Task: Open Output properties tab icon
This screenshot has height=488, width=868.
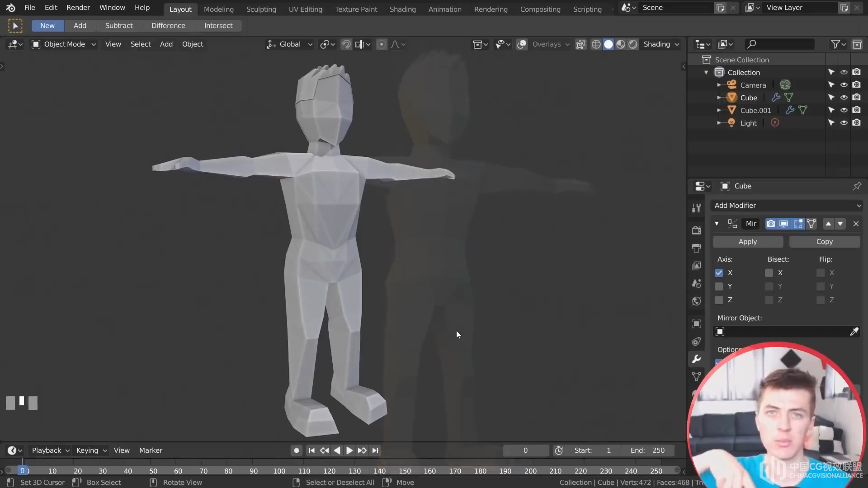Action: (696, 248)
